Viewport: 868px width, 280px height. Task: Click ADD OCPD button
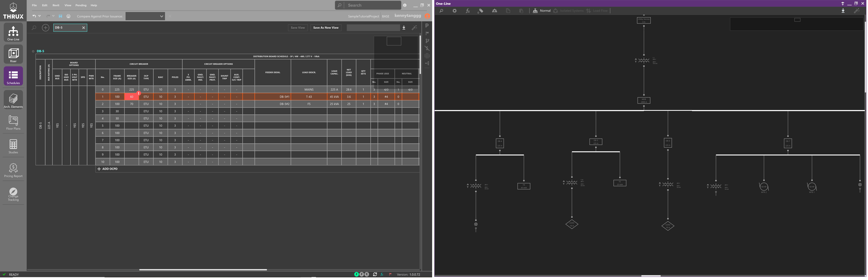[107, 169]
